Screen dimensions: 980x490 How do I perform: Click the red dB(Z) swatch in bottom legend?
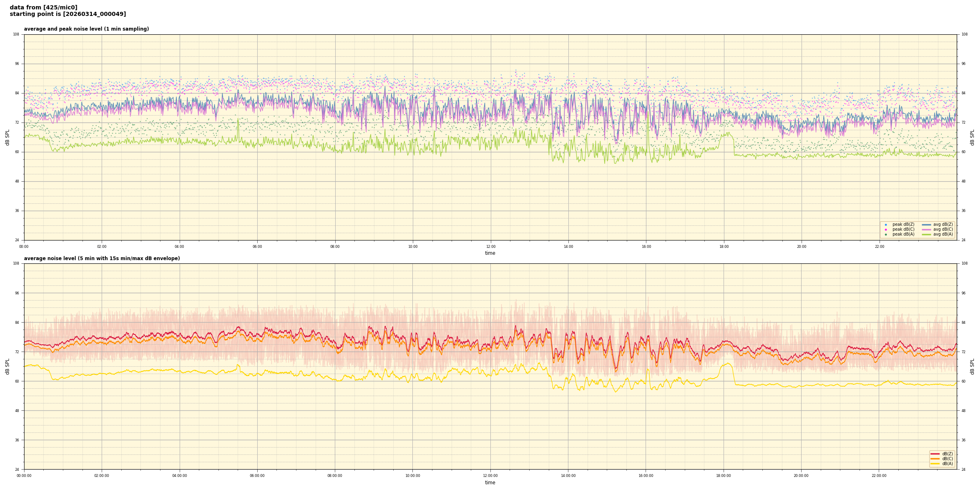point(935,454)
